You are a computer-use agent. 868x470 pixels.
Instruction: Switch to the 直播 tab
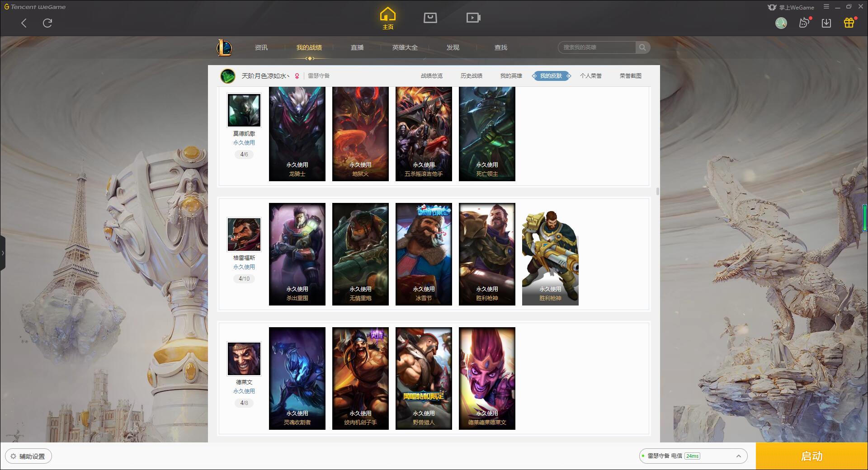[x=357, y=47]
